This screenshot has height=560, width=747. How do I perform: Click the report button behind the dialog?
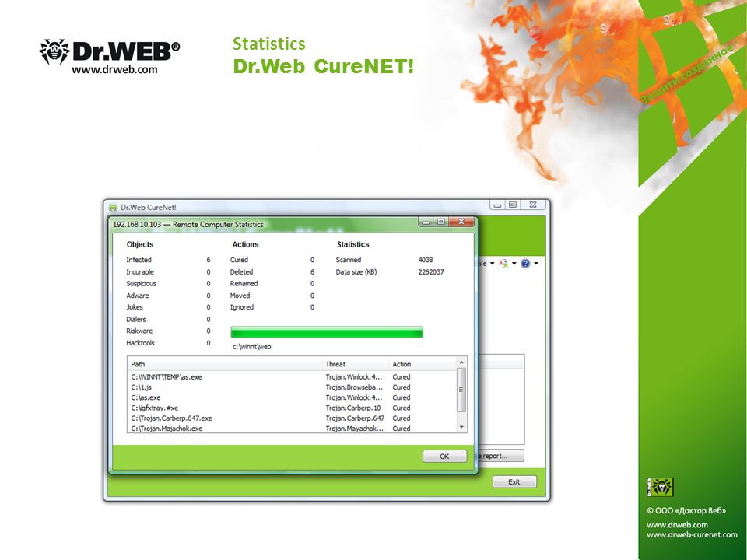500,456
